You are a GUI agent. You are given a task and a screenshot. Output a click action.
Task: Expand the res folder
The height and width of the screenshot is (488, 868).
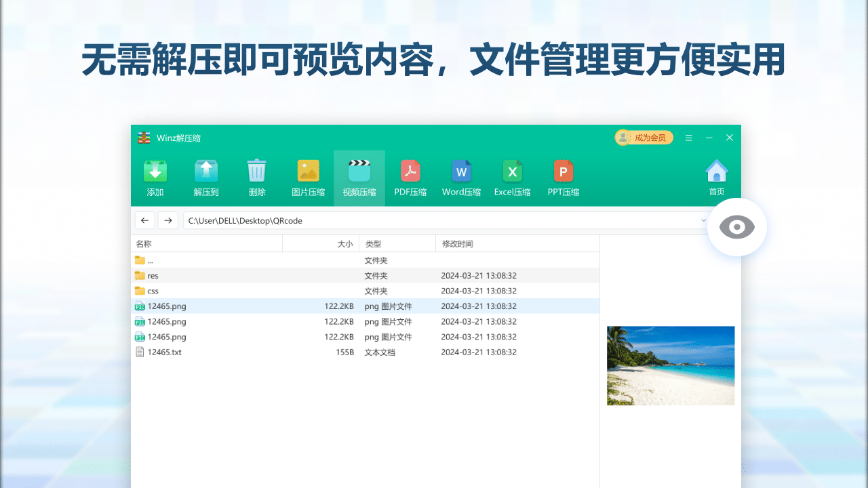coord(153,275)
